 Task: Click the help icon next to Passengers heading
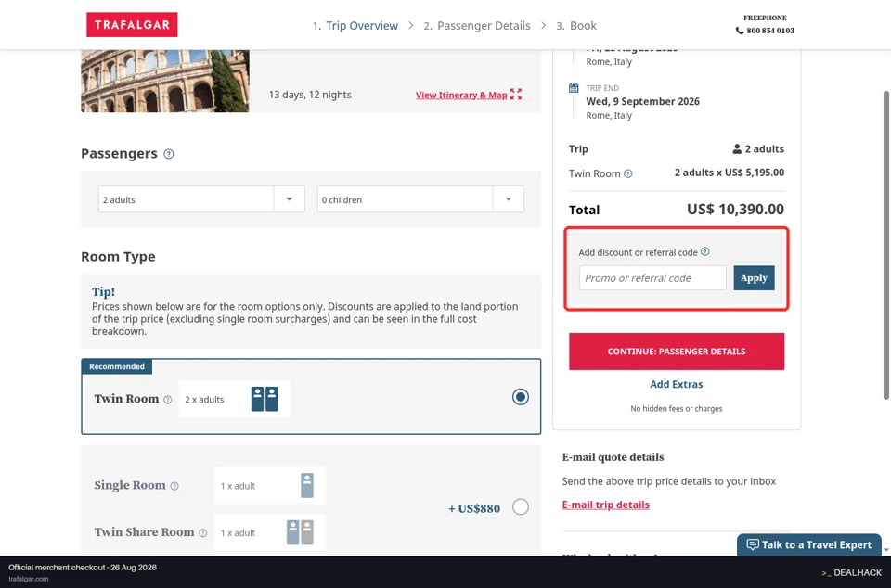pos(169,154)
